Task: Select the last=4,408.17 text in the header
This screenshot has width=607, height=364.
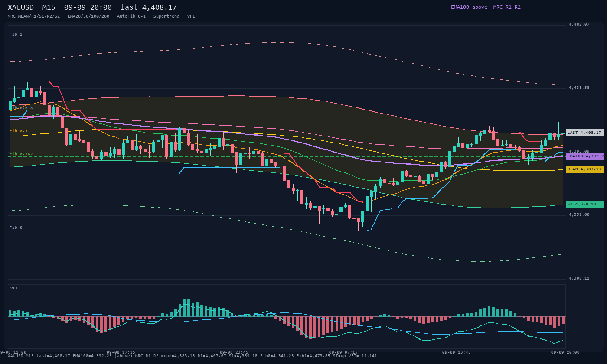Action: coord(149,7)
